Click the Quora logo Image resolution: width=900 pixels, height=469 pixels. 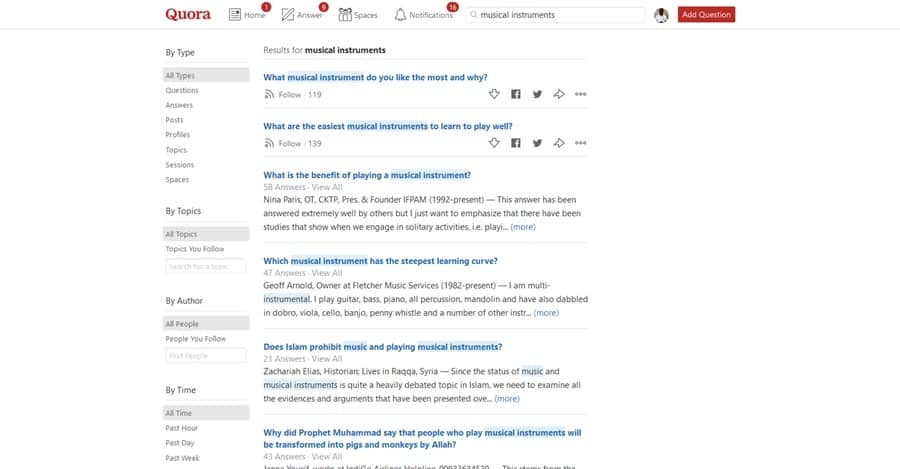pyautogui.click(x=186, y=15)
